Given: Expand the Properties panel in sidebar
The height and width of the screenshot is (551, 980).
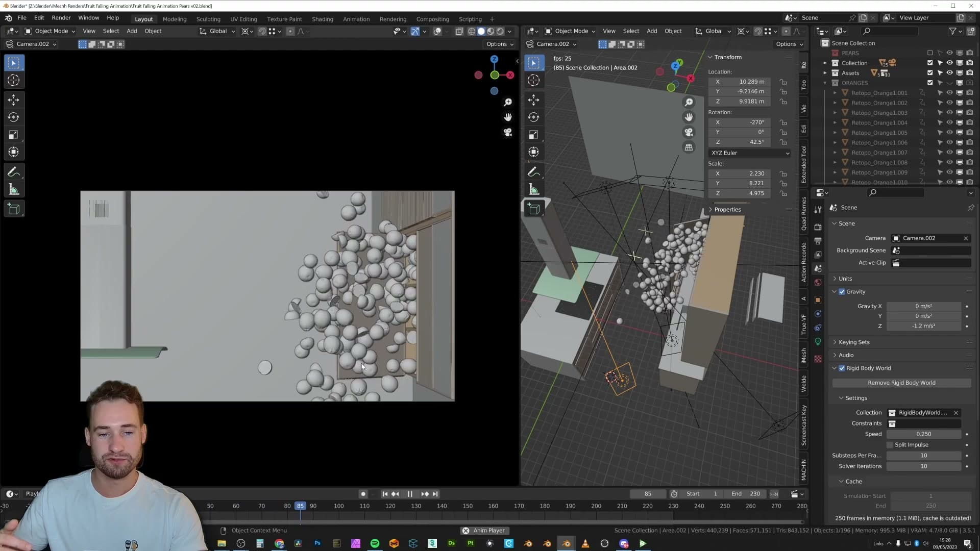Looking at the screenshot, I should point(727,210).
